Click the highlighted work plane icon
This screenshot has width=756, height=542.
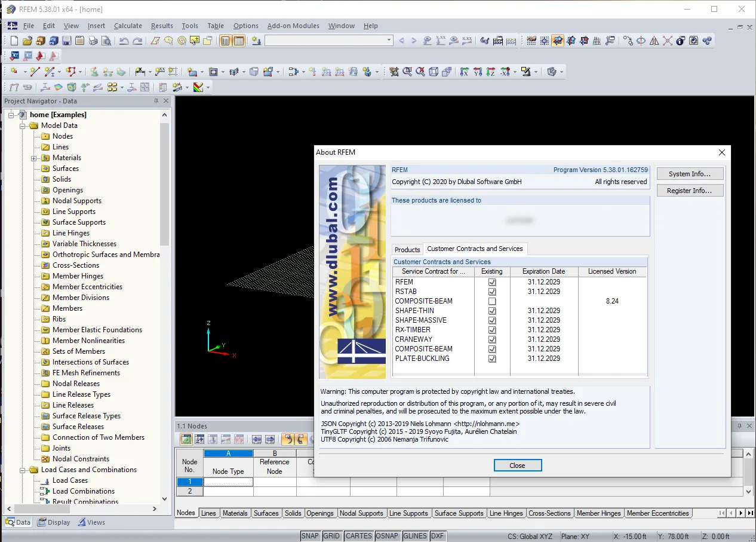tap(558, 41)
